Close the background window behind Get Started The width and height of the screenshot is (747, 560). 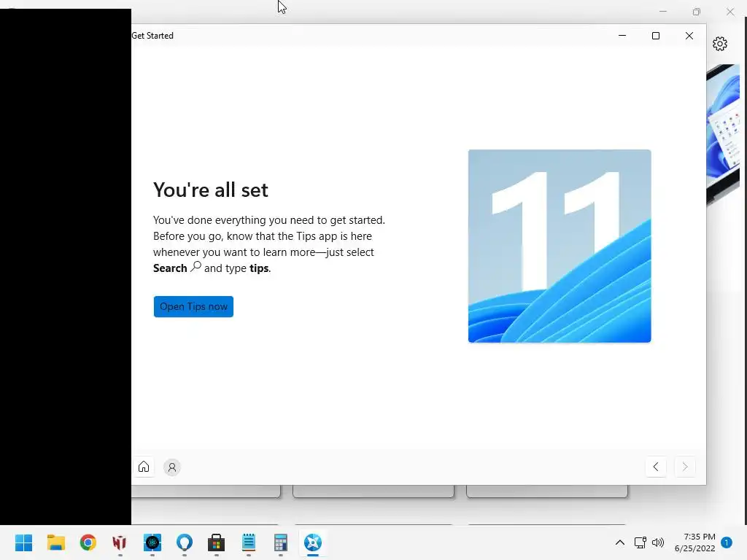[x=729, y=12]
